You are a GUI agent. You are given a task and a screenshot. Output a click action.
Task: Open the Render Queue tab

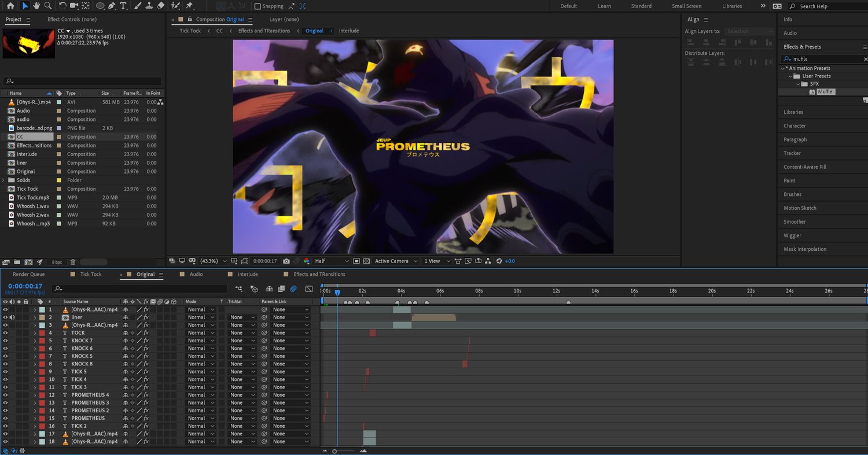coord(29,275)
